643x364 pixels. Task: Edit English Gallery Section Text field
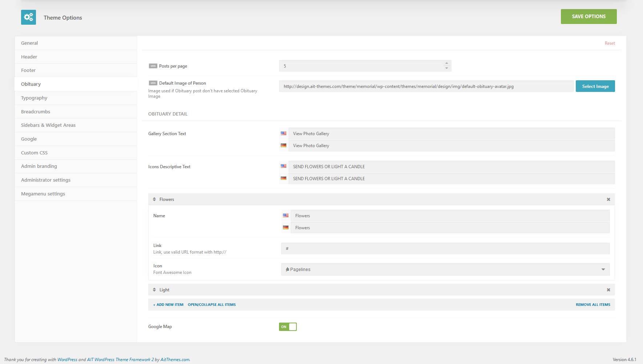[x=452, y=133]
